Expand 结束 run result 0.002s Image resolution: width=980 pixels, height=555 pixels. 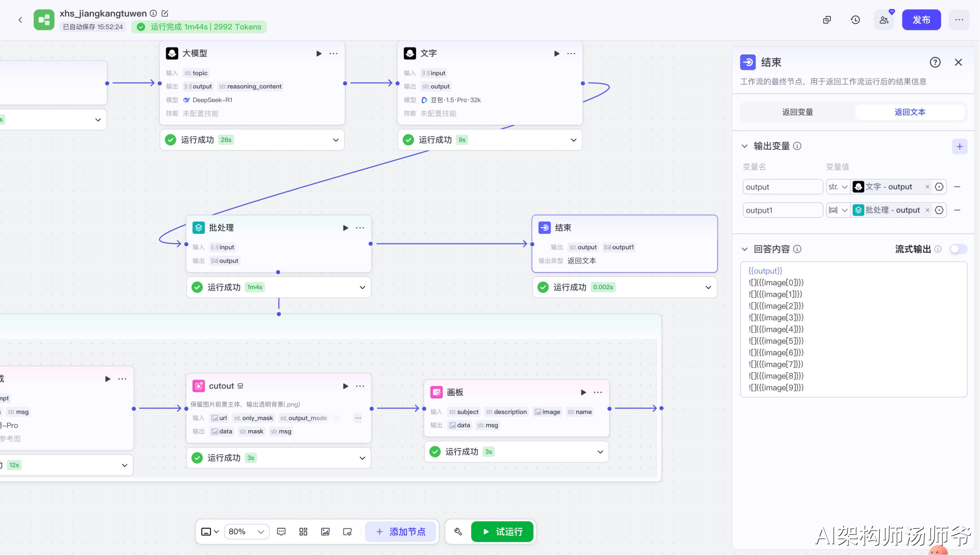click(x=708, y=287)
